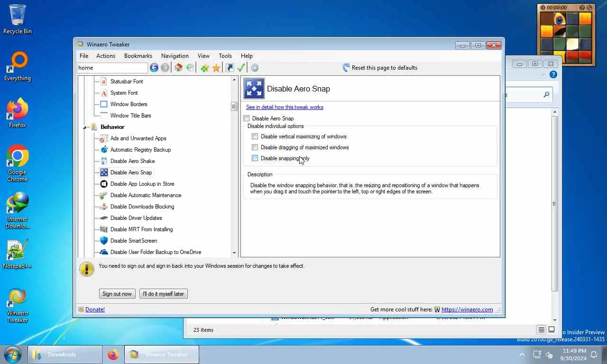
Task: Open the Everything desktop shortcut
Action: tap(18, 66)
